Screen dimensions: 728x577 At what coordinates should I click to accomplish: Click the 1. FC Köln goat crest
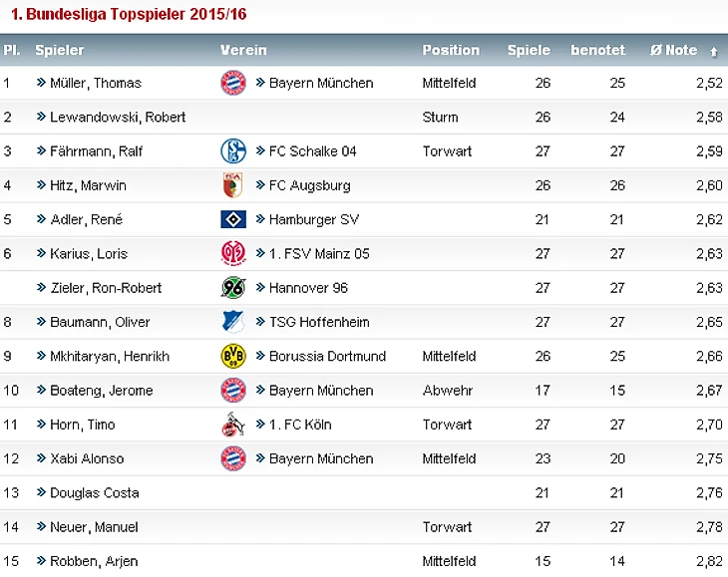point(233,425)
